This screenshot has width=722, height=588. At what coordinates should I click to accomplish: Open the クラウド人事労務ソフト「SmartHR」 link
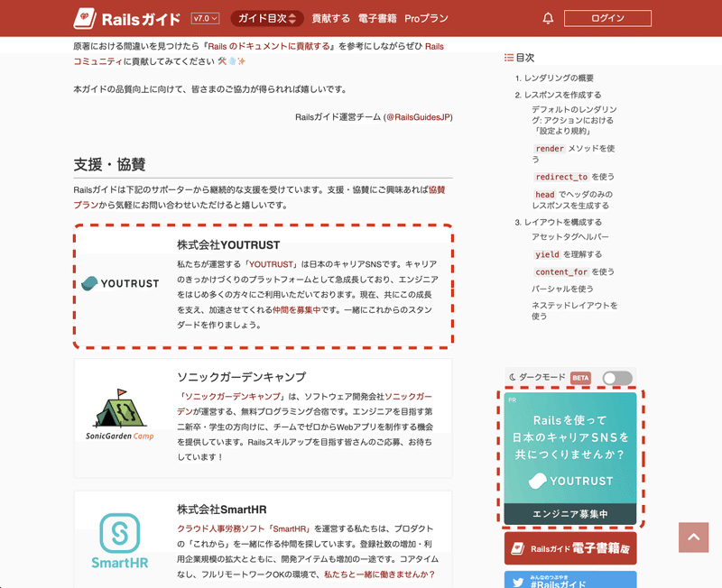click(x=244, y=528)
